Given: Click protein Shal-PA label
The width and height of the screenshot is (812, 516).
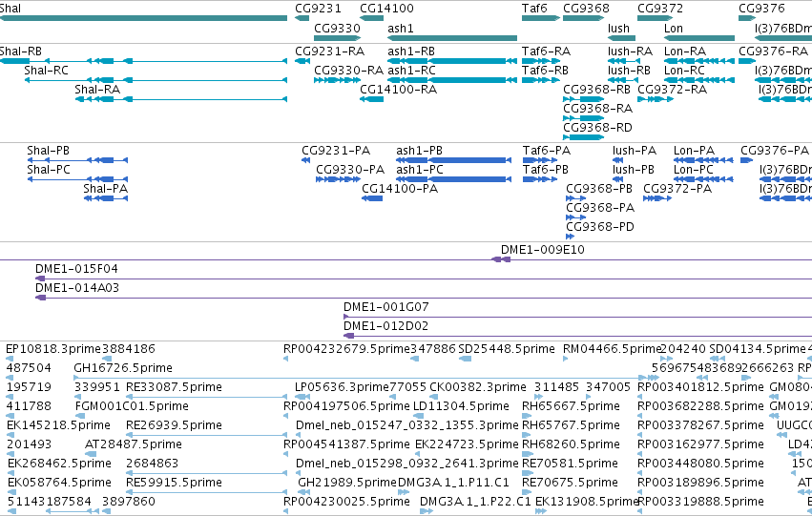Looking at the screenshot, I should 106,189.
